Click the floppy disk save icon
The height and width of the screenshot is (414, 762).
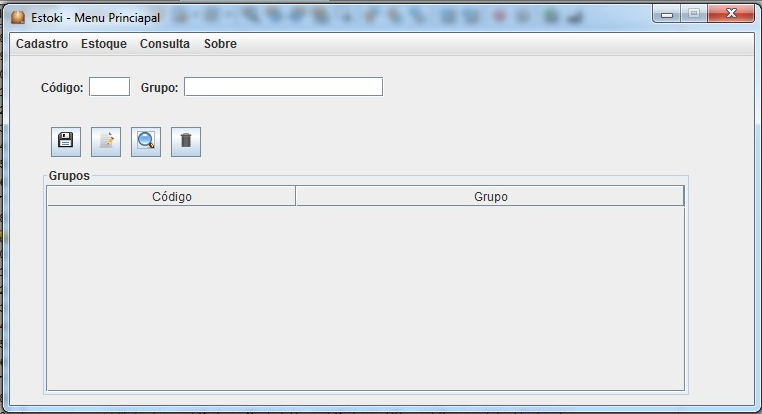(66, 141)
